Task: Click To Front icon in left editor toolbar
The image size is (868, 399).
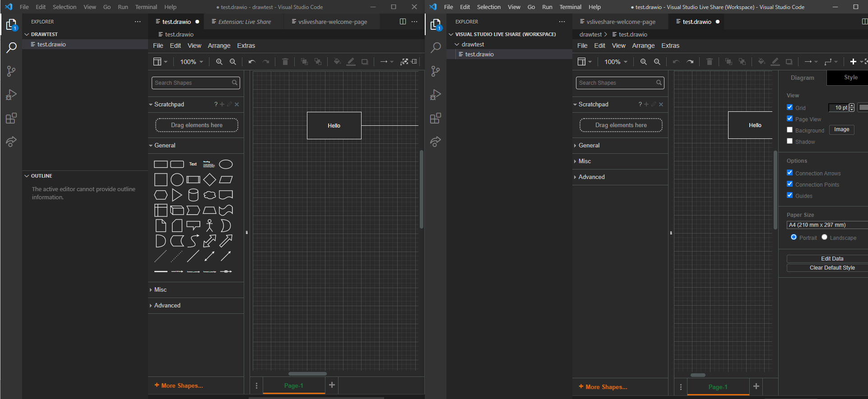Action: (304, 62)
